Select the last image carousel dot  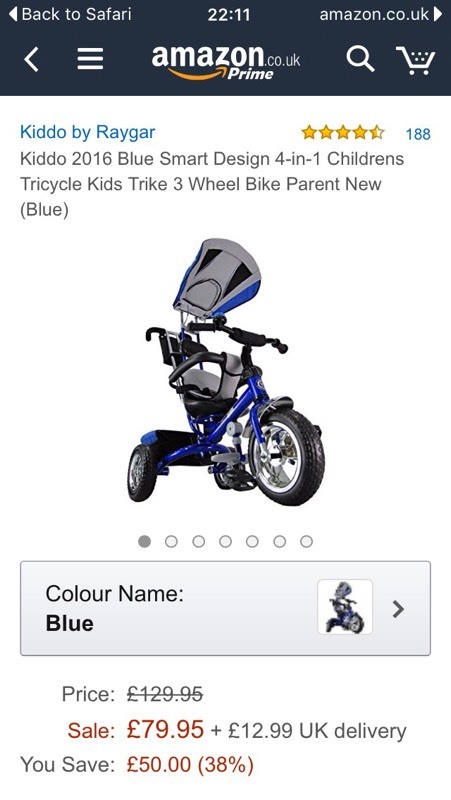point(306,541)
